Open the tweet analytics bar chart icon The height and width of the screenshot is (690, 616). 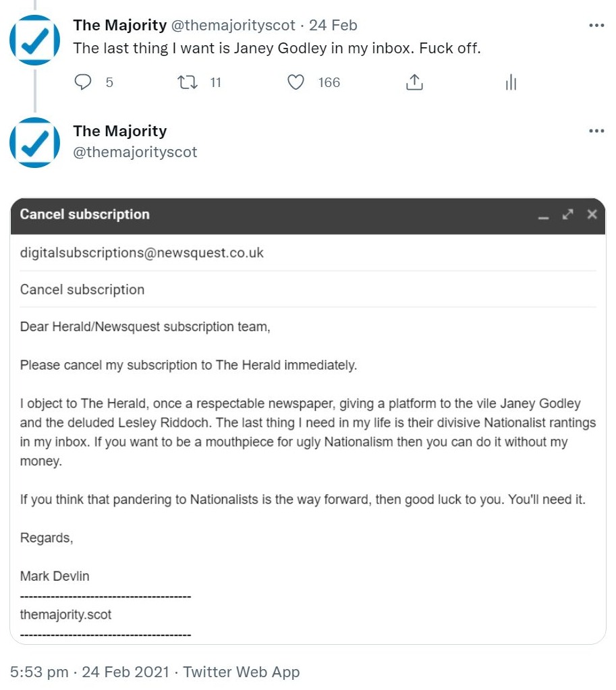(511, 82)
